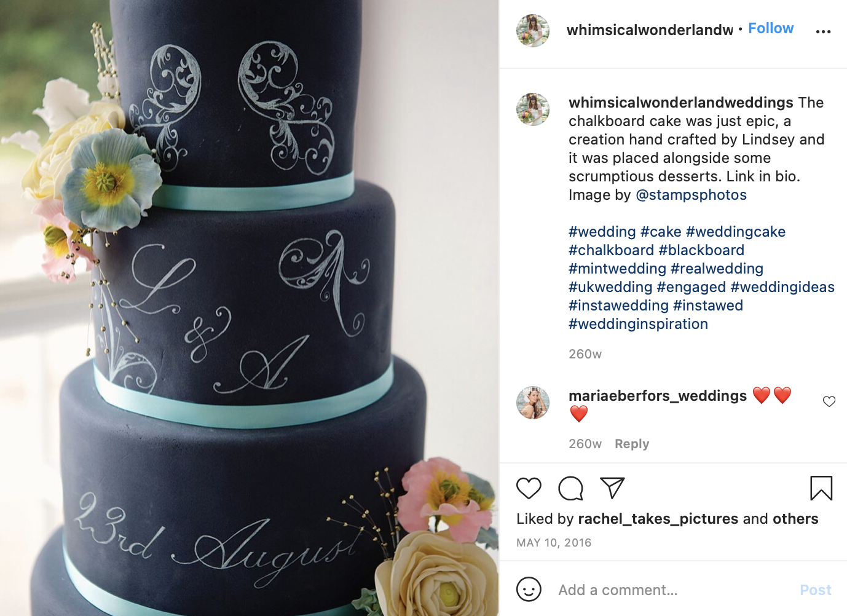847x616 pixels.
Task: Open comments via the speech bubble icon
Action: (x=570, y=488)
